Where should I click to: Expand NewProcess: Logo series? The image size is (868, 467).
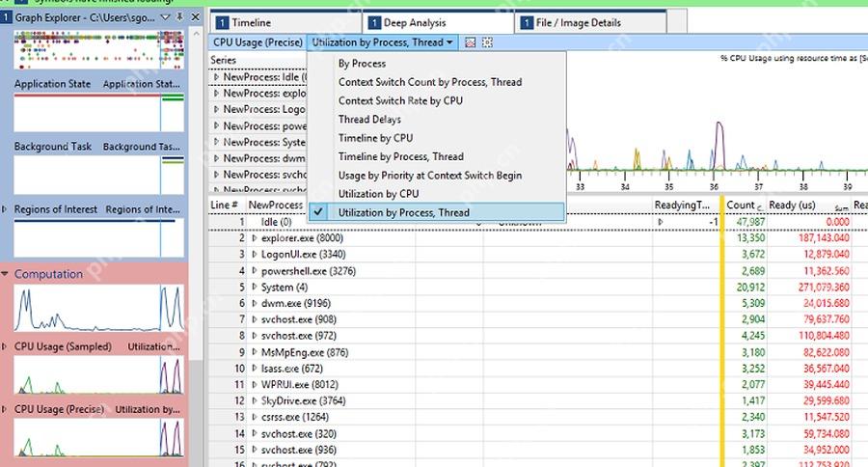[x=216, y=109]
